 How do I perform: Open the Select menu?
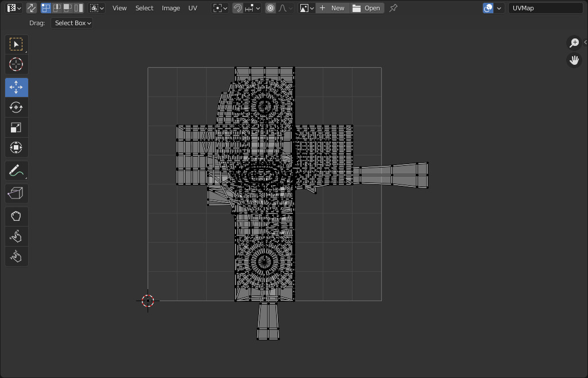(x=144, y=8)
